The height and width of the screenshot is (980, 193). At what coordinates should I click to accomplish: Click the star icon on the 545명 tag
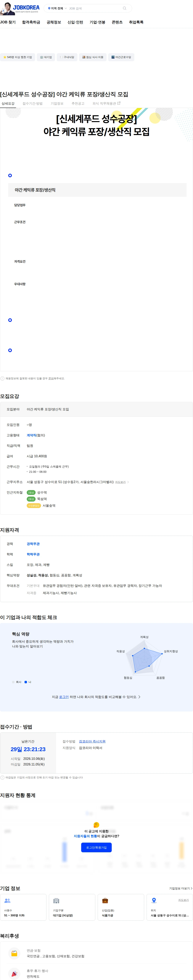5,57
